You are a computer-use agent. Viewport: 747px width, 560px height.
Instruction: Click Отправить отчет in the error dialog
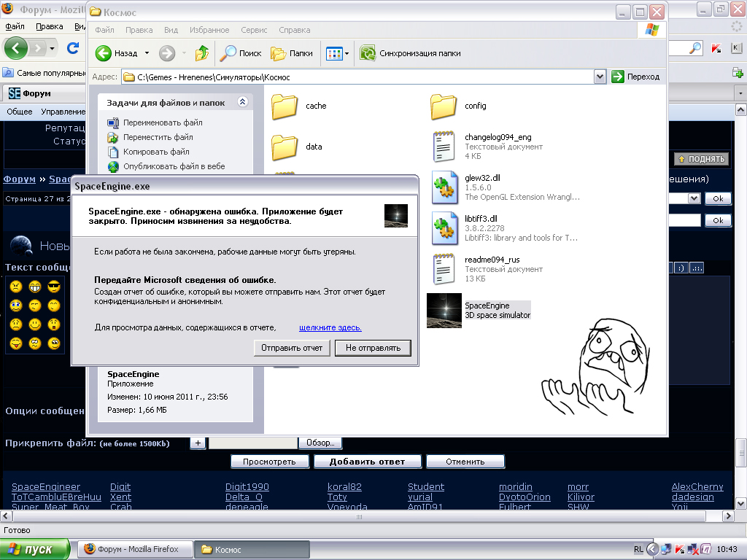292,348
